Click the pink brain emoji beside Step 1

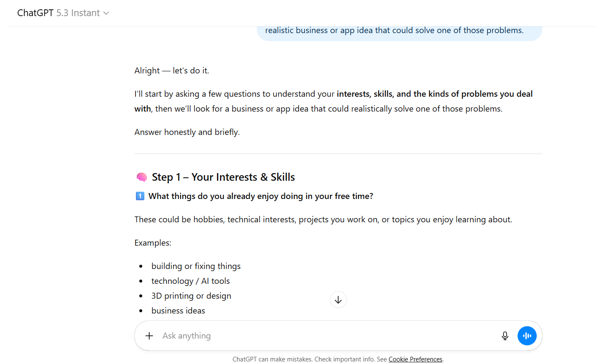(141, 177)
